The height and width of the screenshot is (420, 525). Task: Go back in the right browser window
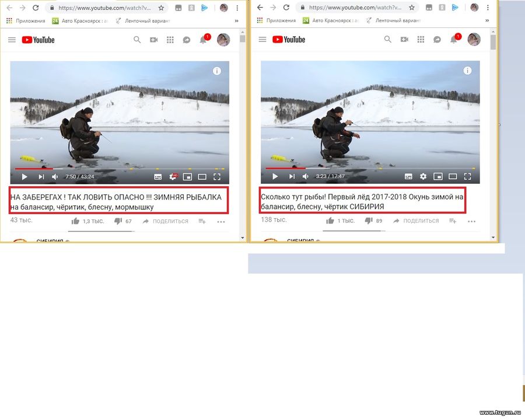[x=260, y=8]
